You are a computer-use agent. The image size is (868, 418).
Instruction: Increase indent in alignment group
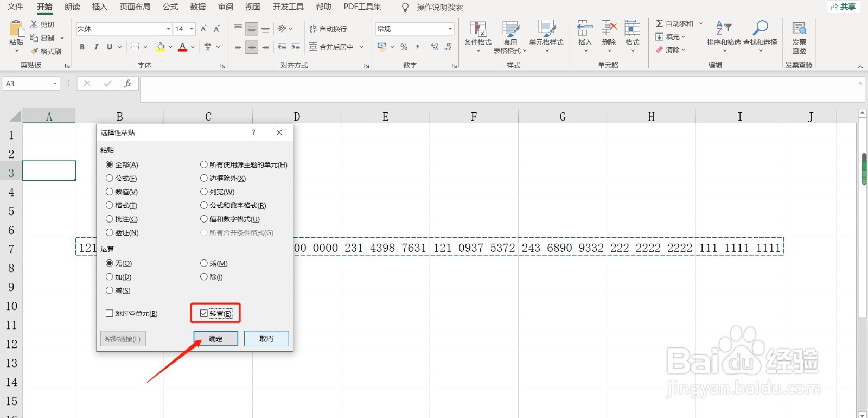[296, 47]
